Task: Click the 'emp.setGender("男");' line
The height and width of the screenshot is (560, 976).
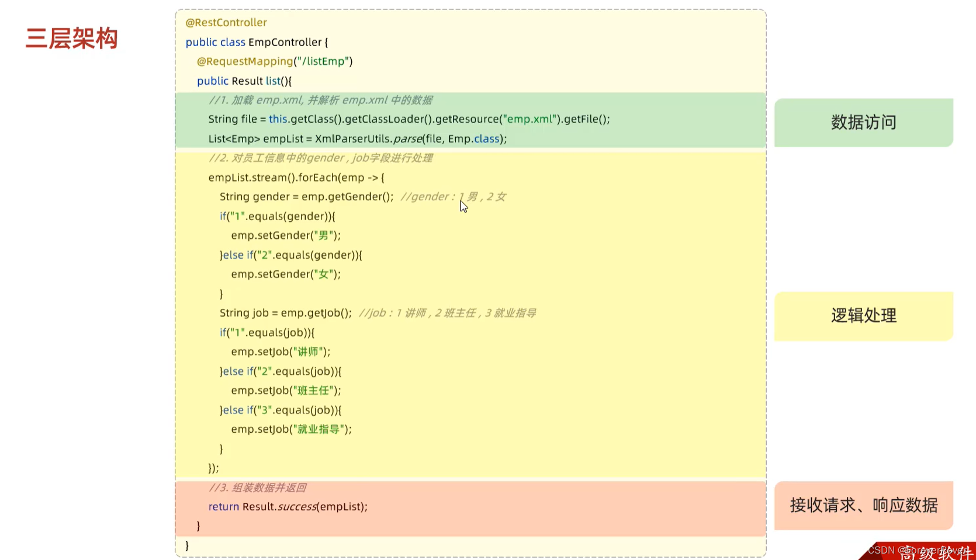Action: (286, 235)
